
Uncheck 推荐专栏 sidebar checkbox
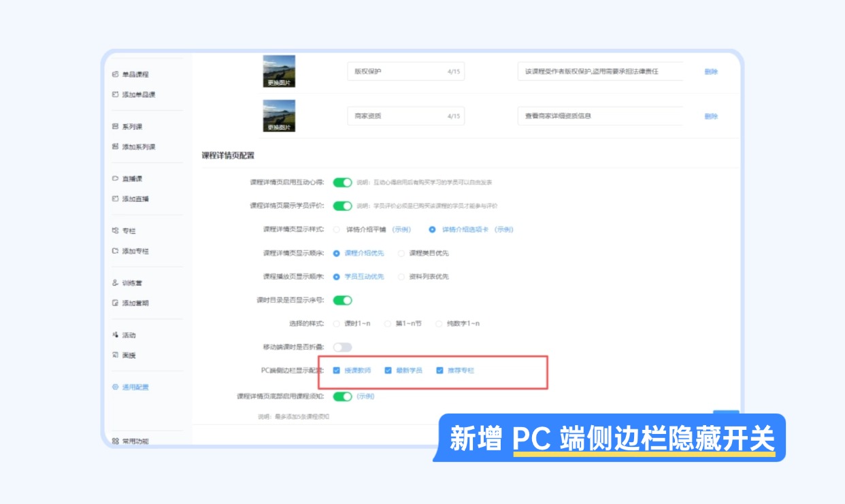tap(440, 371)
